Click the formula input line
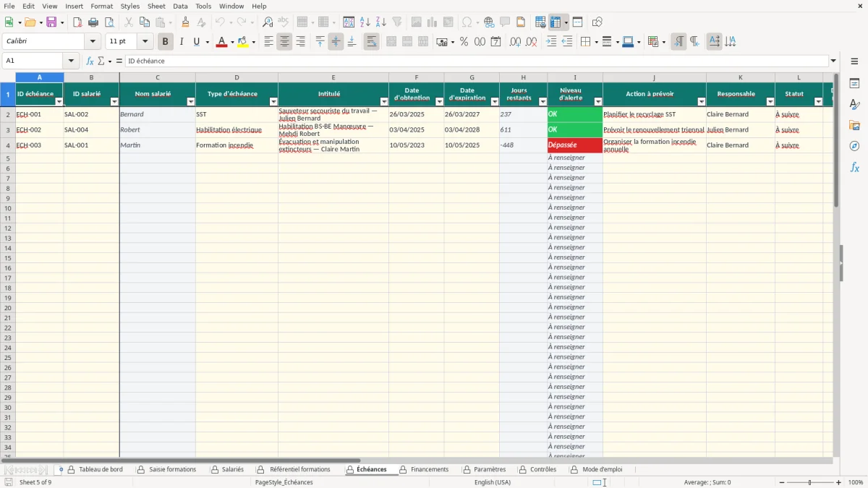868x488 pixels. coord(476,61)
